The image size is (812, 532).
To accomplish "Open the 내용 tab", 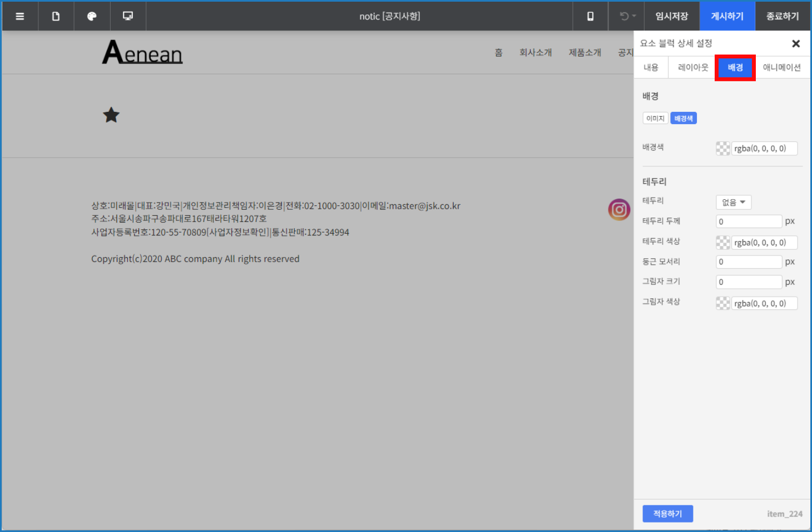I will tap(651, 67).
